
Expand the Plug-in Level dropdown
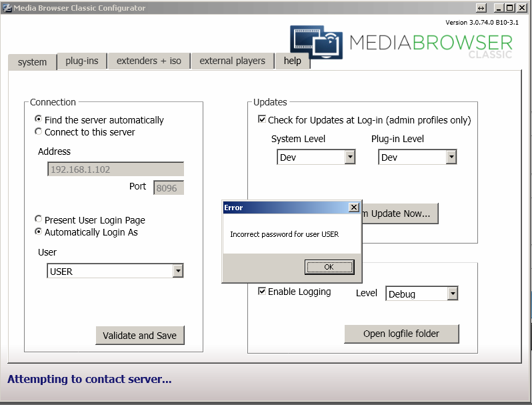coord(417,157)
